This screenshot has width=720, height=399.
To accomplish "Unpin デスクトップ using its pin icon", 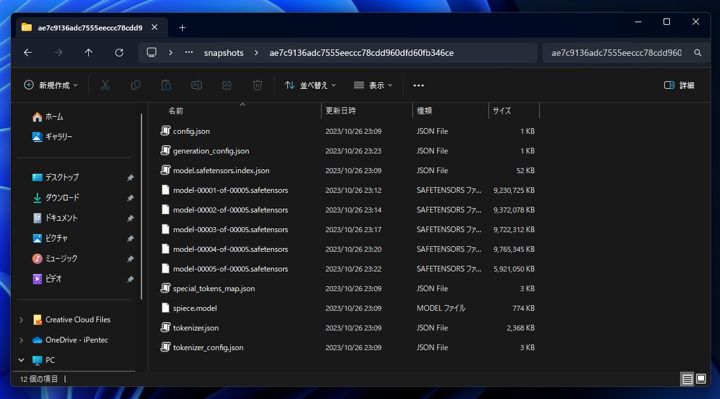I will [x=130, y=178].
